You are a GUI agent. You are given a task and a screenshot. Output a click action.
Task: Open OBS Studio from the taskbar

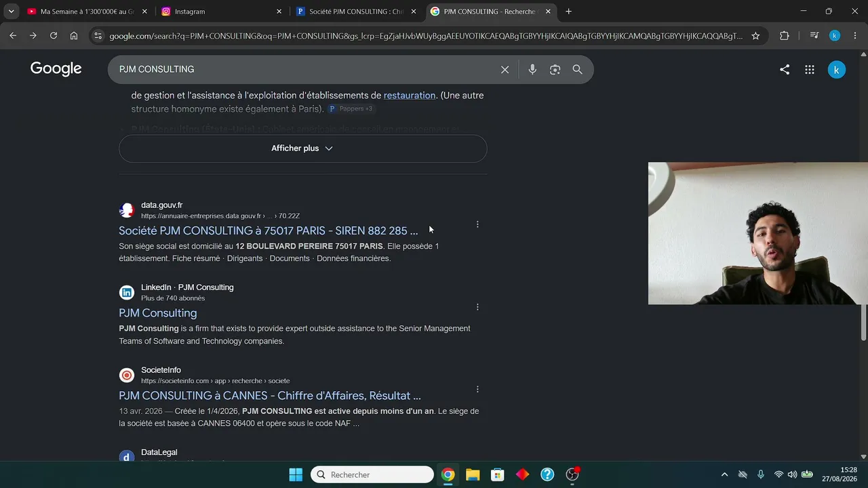click(x=572, y=474)
